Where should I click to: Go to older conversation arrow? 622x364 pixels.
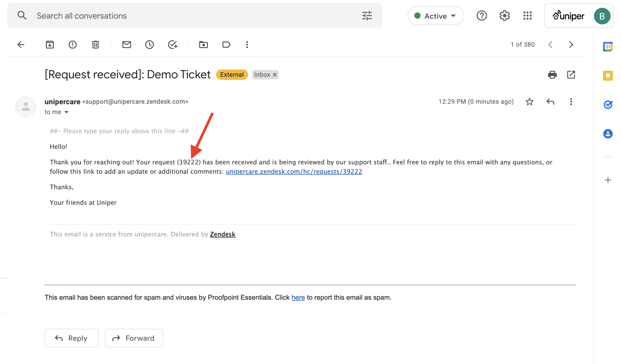pyautogui.click(x=571, y=45)
